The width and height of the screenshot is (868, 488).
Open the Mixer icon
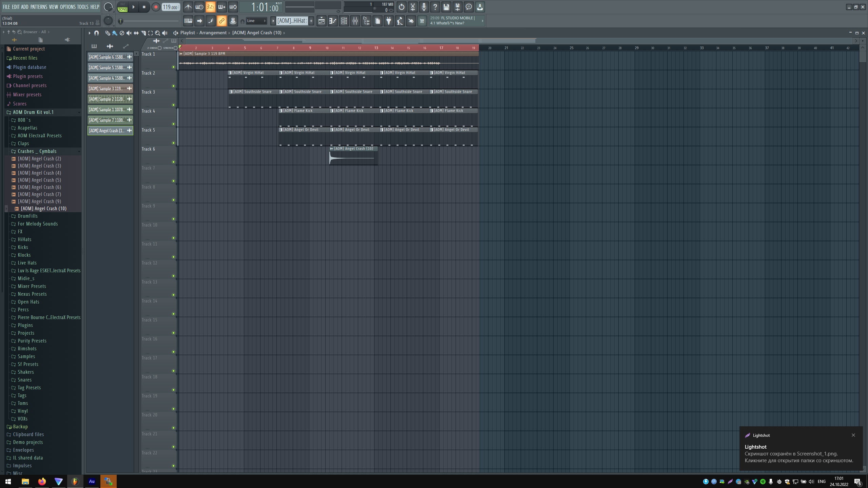[x=355, y=21]
